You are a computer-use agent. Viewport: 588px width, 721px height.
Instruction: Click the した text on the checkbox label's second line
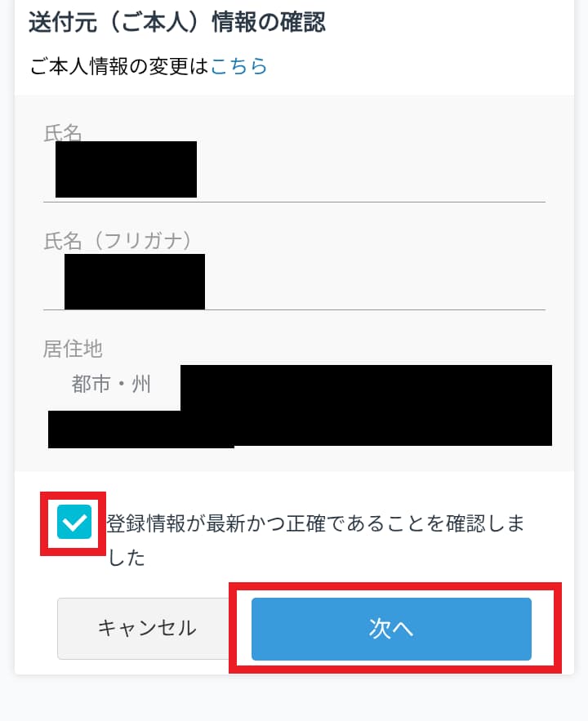(x=126, y=558)
